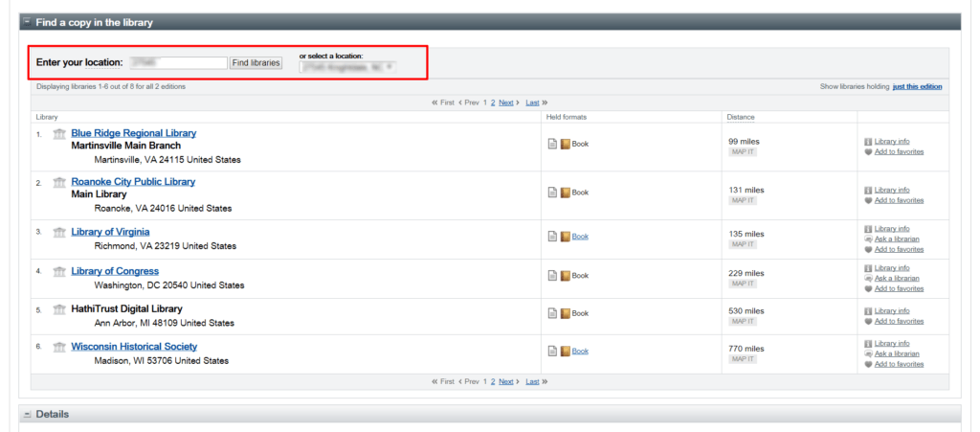Open Roanoke City Public Library link
980x432 pixels.
133,182
